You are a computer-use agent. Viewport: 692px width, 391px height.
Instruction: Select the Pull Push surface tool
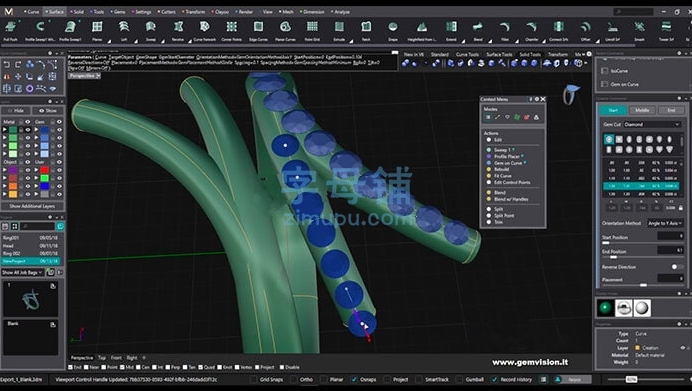(x=10, y=31)
